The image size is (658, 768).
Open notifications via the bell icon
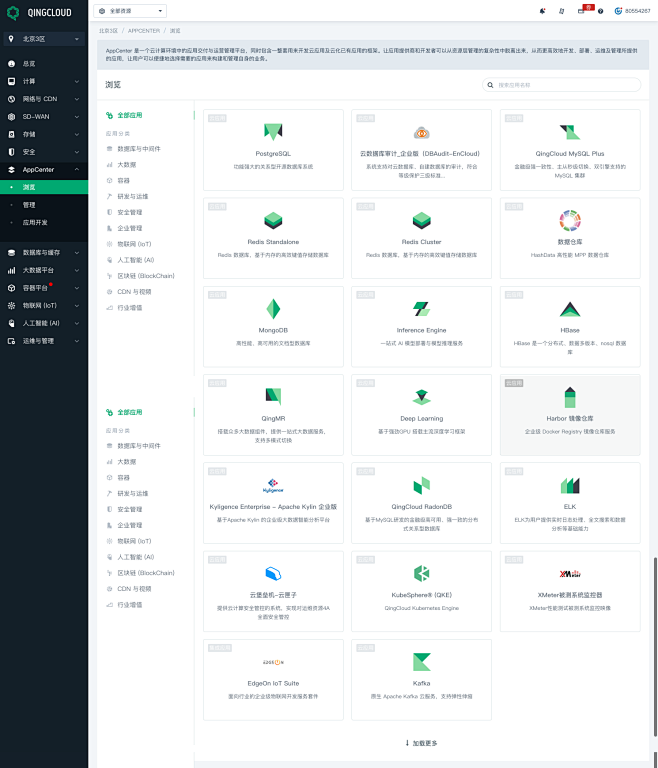[543, 10]
